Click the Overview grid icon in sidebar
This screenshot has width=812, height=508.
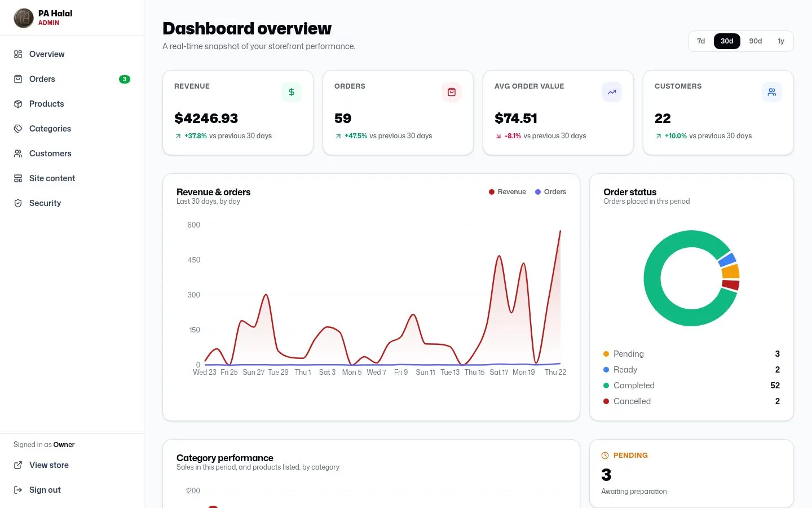(18, 54)
